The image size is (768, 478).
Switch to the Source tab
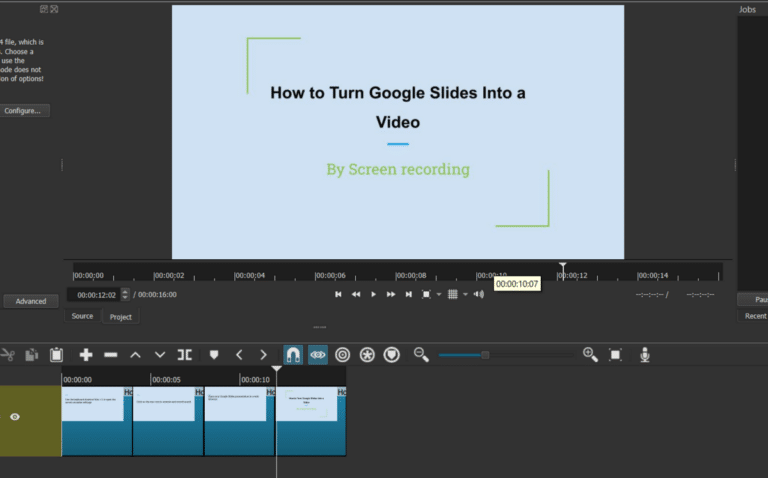click(x=82, y=316)
